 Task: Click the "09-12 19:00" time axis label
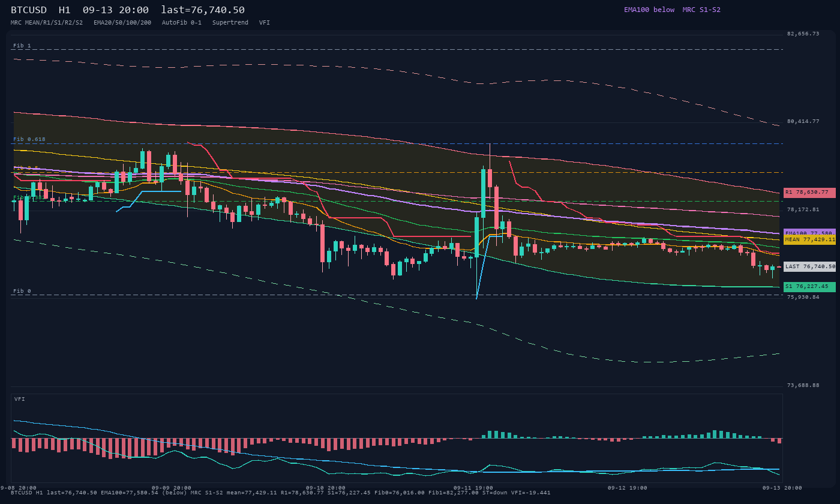coord(628,488)
